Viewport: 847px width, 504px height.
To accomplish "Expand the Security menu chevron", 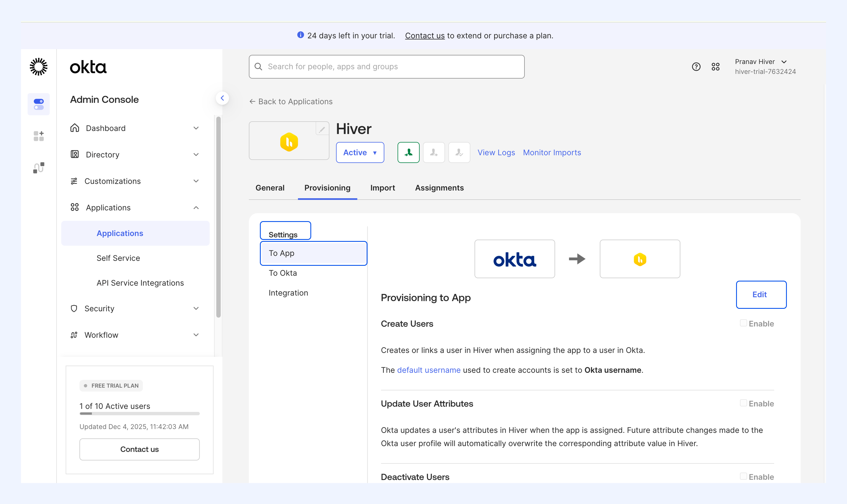I will [x=196, y=308].
